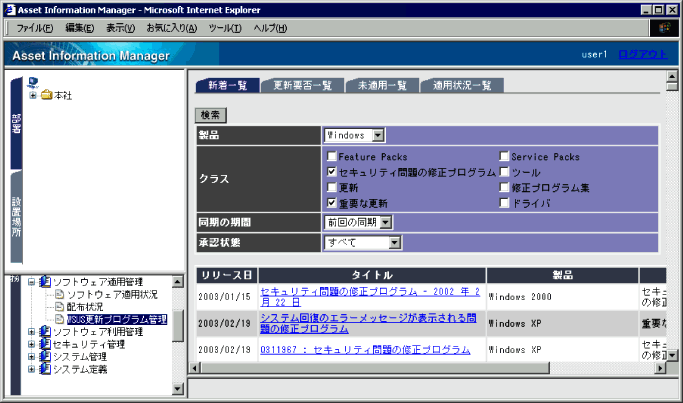The image size is (683, 403).
Task: Select the 設置場所 vertical side tab
Action: click(x=17, y=217)
